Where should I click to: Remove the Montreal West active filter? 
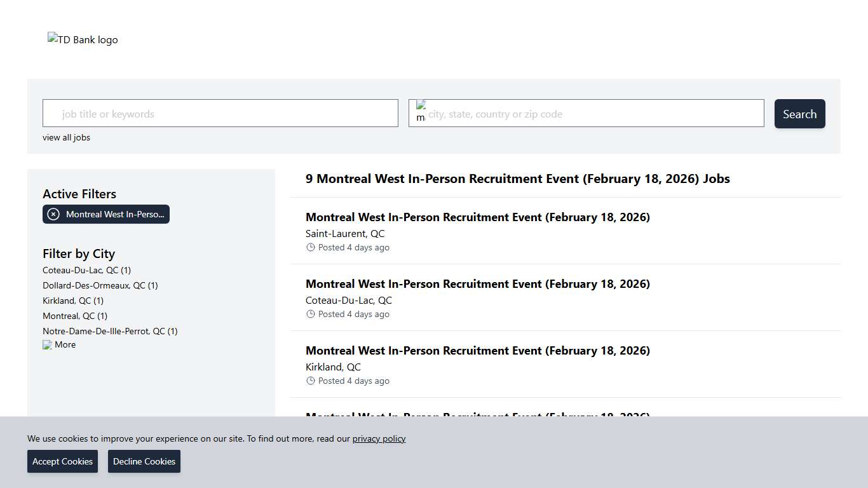coord(53,214)
